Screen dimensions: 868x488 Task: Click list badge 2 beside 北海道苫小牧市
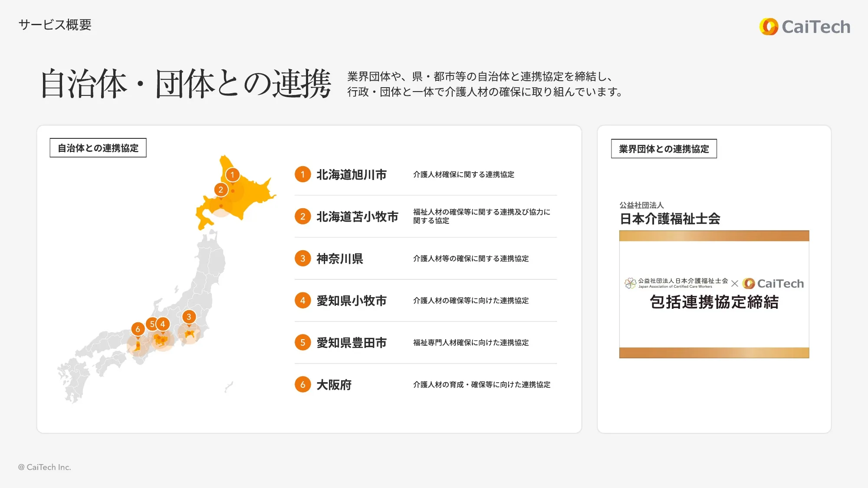click(x=303, y=216)
